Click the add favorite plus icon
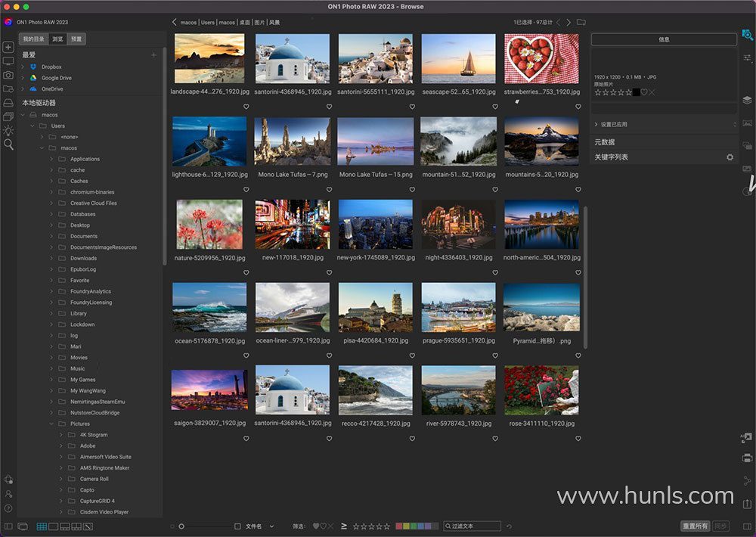 tap(153, 55)
